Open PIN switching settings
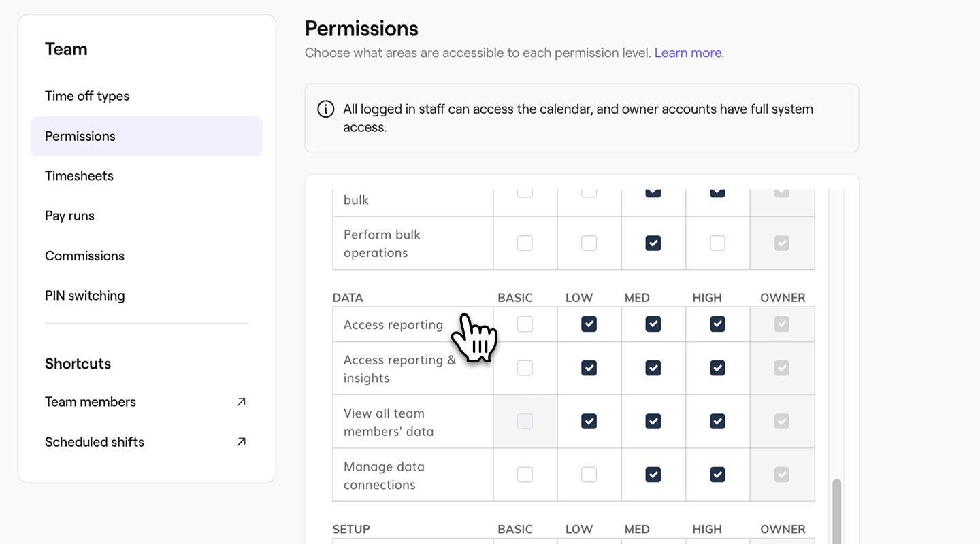980x544 pixels. pyautogui.click(x=85, y=296)
